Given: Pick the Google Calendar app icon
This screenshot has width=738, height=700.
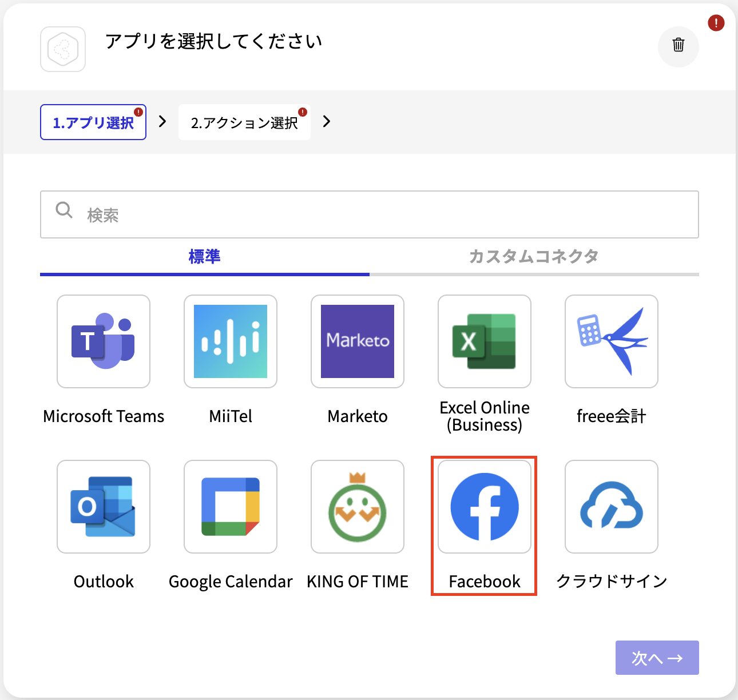Looking at the screenshot, I should pos(231,507).
